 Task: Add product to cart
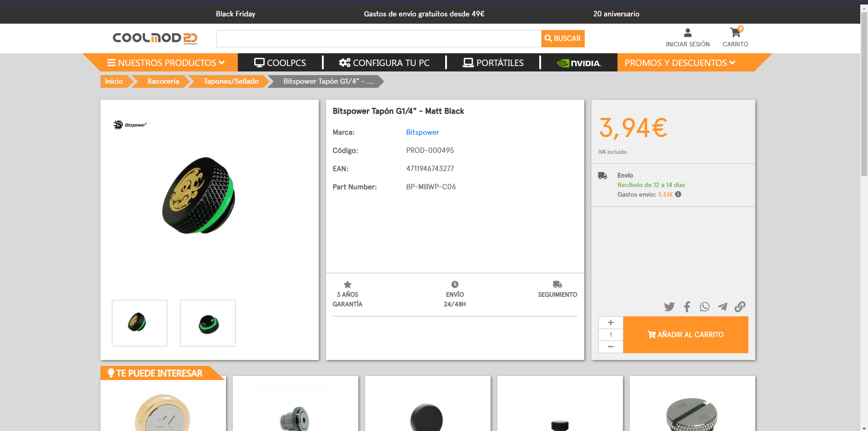tap(685, 335)
